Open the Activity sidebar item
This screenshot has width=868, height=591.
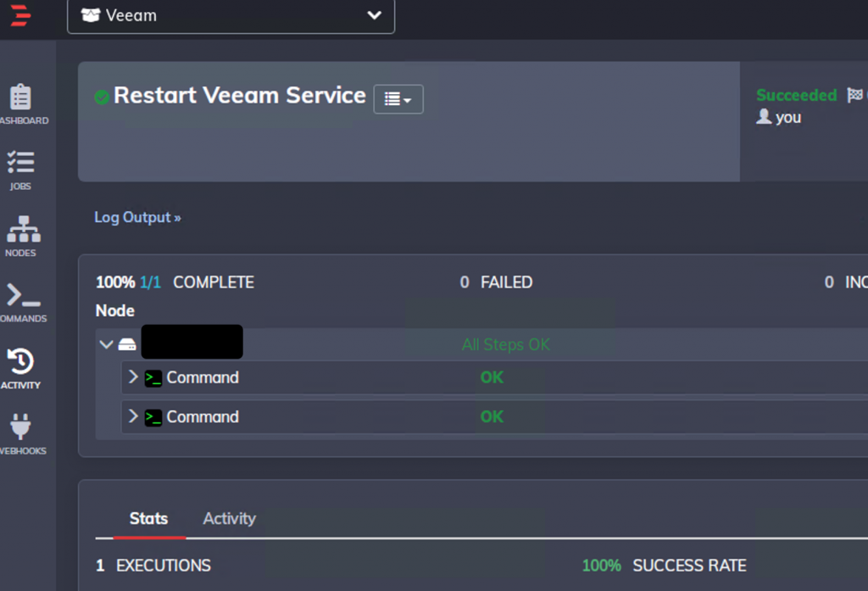tap(20, 368)
